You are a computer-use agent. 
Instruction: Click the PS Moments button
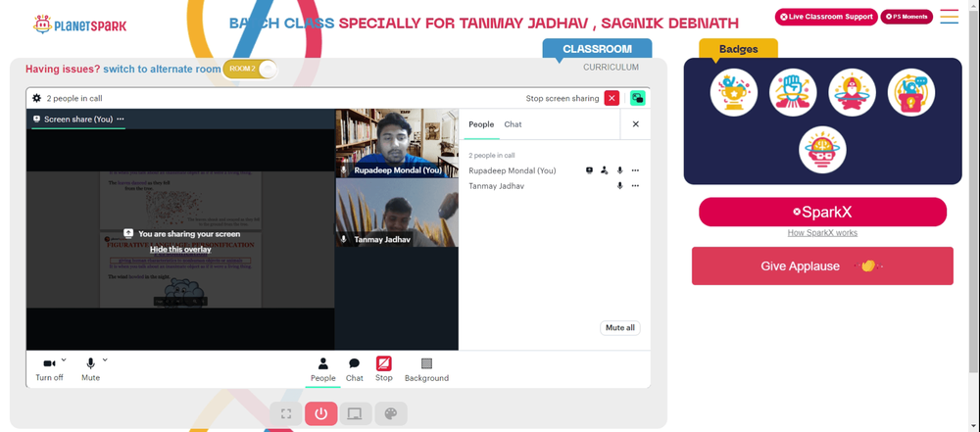coord(906,17)
